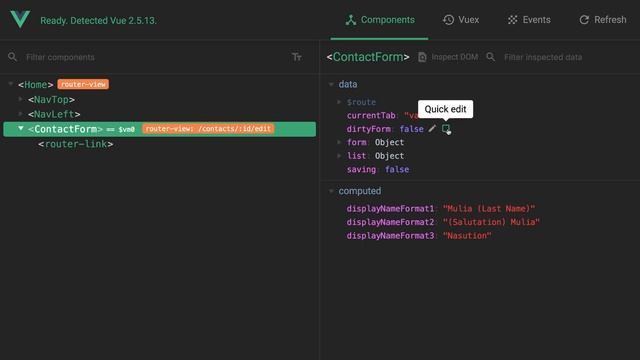This screenshot has width=640, height=360.
Task: Expand the list Object entry
Action: pyautogui.click(x=339, y=156)
